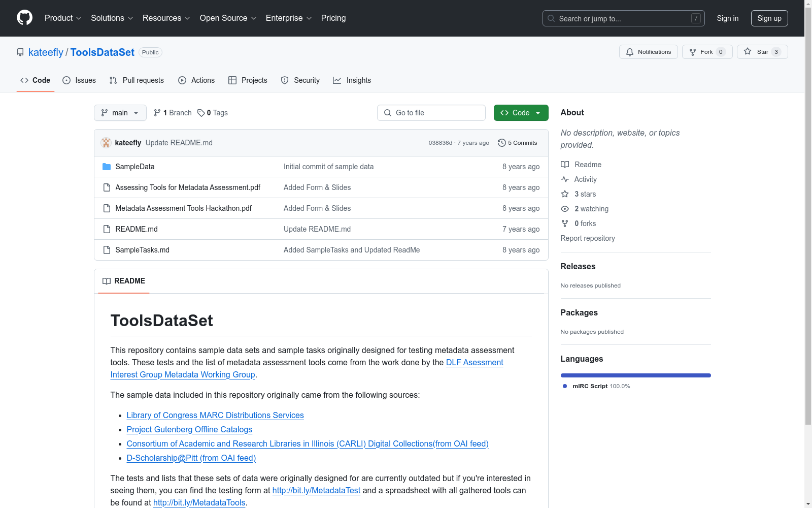Image resolution: width=812 pixels, height=508 pixels.
Task: Click the fork icon beside 0 forks
Action: coord(565,224)
